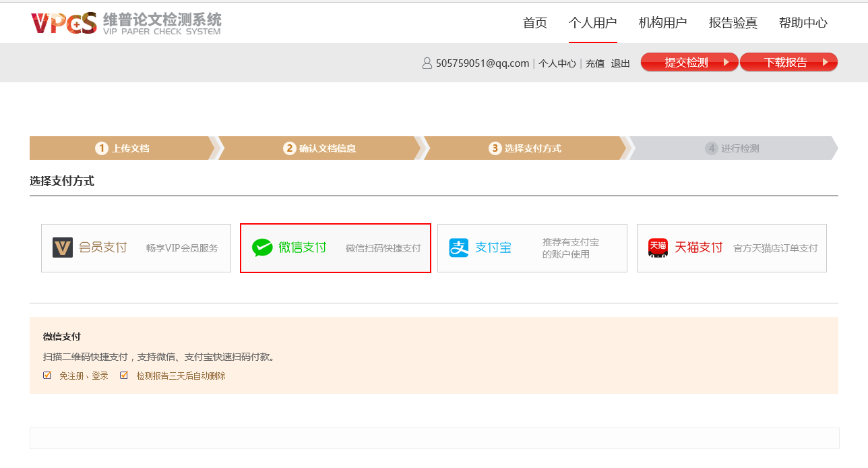This screenshot has height=468, width=868.
Task: Select the 会员支付 payment option
Action: tap(136, 248)
